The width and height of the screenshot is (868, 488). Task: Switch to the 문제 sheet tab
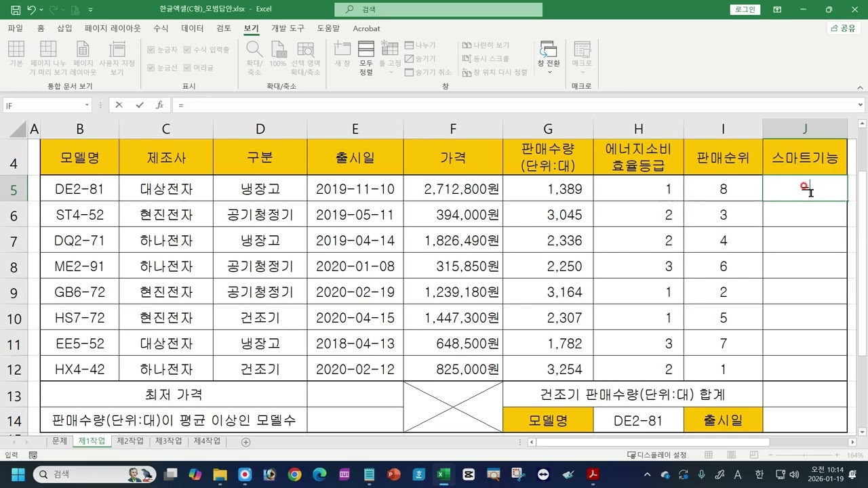[60, 441]
